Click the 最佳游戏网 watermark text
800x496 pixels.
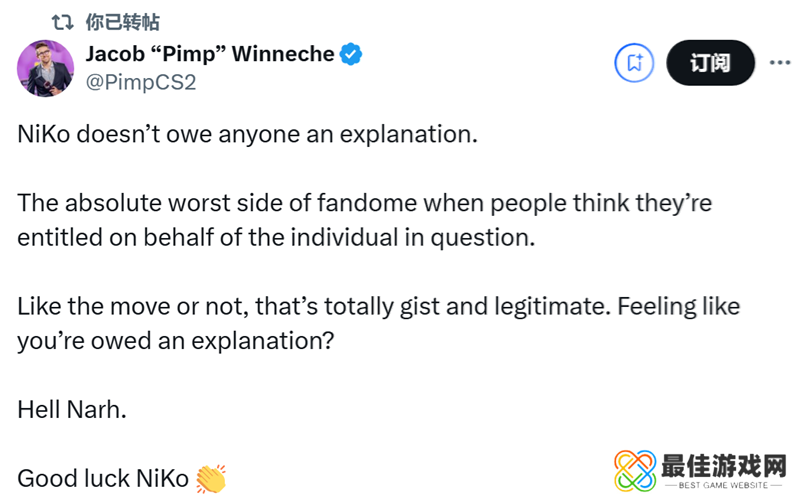(x=724, y=464)
